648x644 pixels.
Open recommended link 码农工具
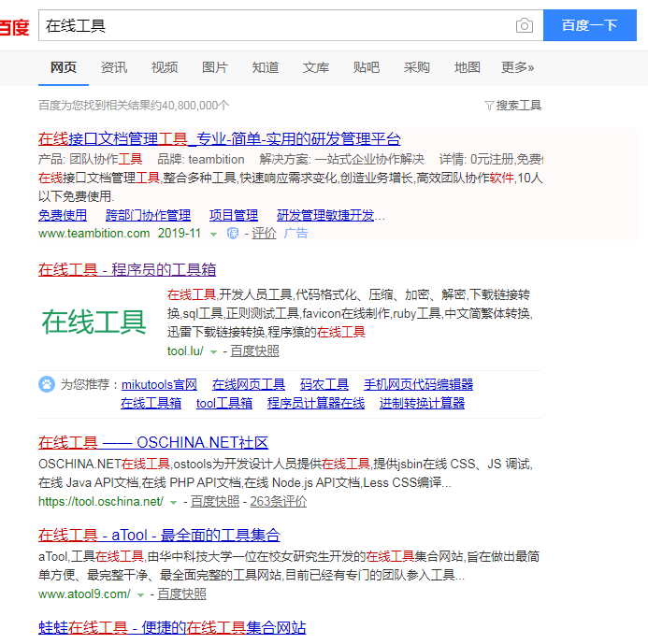(324, 384)
